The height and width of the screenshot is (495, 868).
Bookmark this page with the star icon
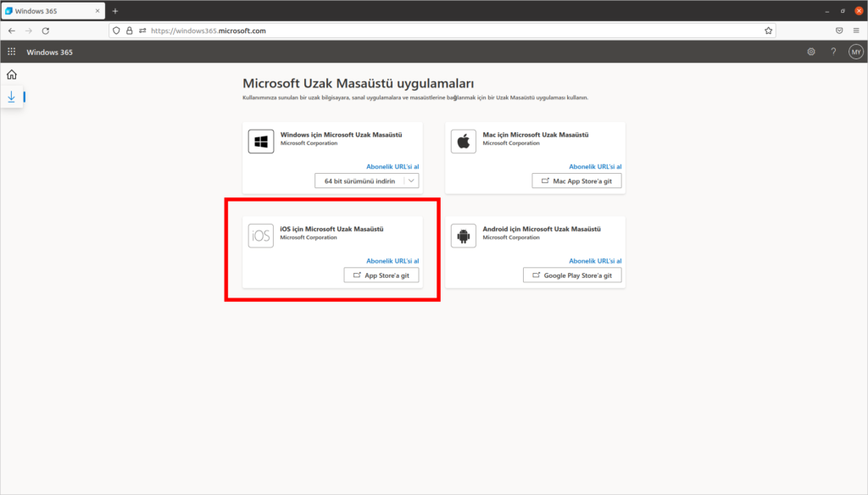[x=768, y=31]
